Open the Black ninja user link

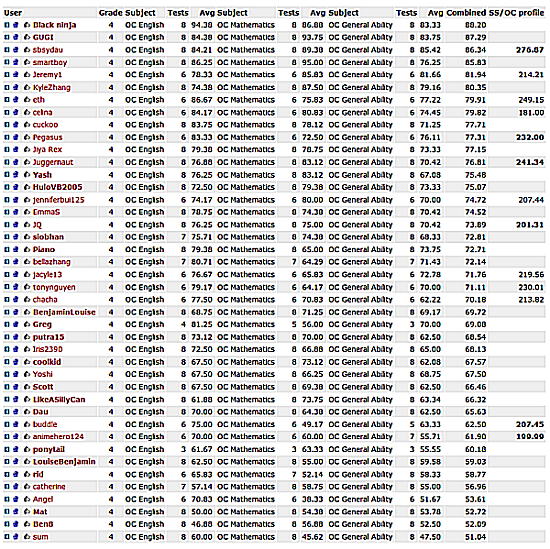(x=54, y=25)
